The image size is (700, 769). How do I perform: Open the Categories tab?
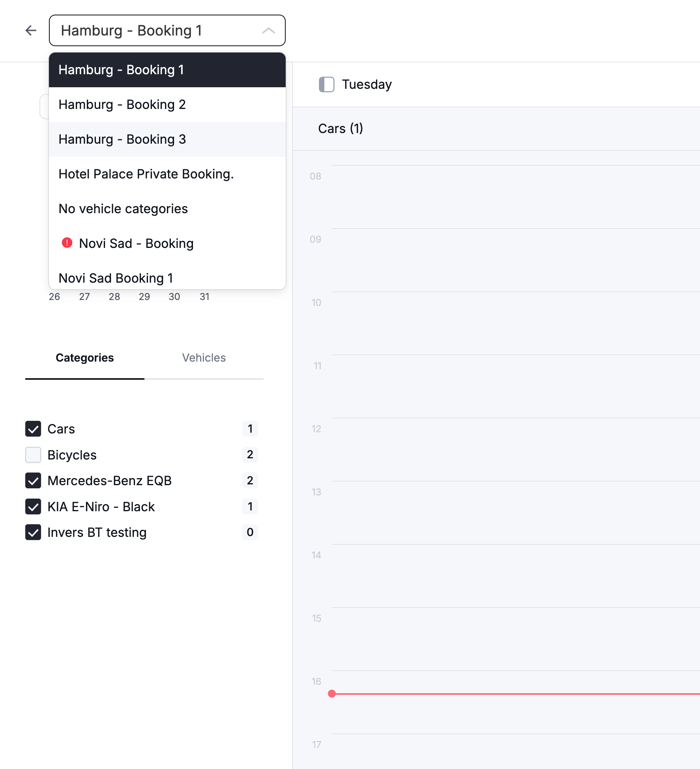[84, 358]
